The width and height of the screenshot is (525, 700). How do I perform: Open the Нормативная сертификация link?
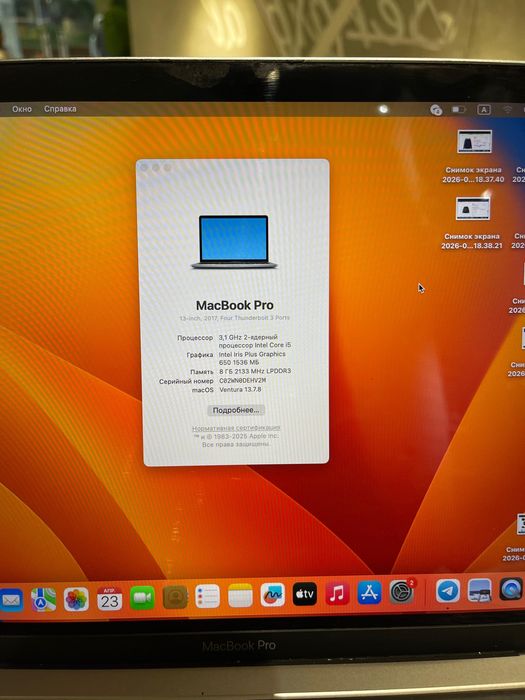(x=236, y=428)
